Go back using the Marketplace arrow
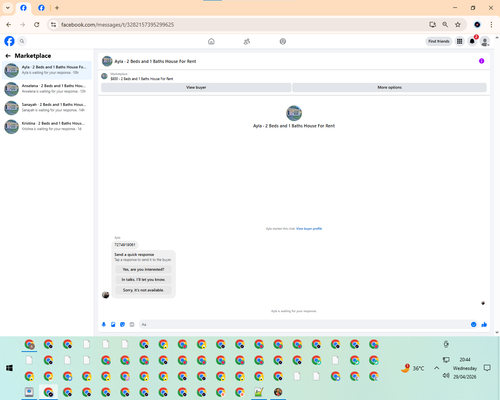The image size is (500, 400). 8,56
